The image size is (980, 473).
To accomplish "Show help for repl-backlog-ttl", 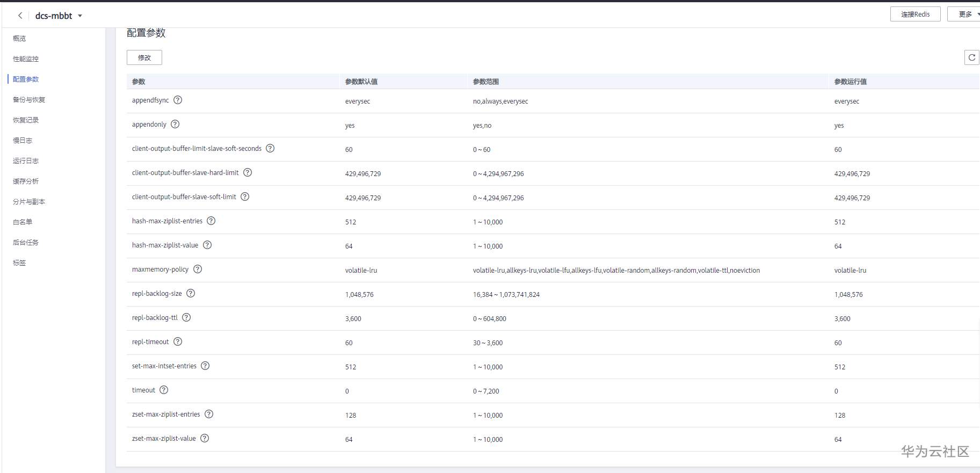I will (186, 317).
